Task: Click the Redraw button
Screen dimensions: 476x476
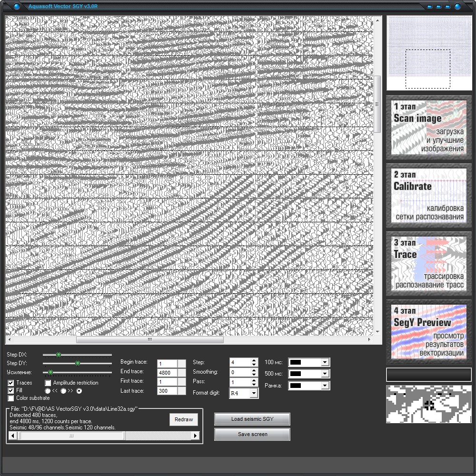Action: click(184, 419)
